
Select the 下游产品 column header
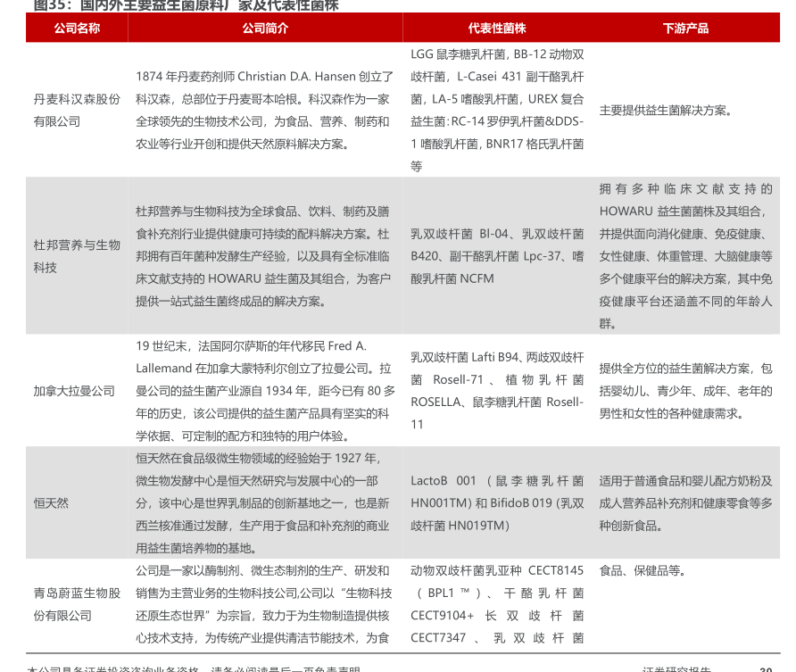pyautogui.click(x=685, y=28)
